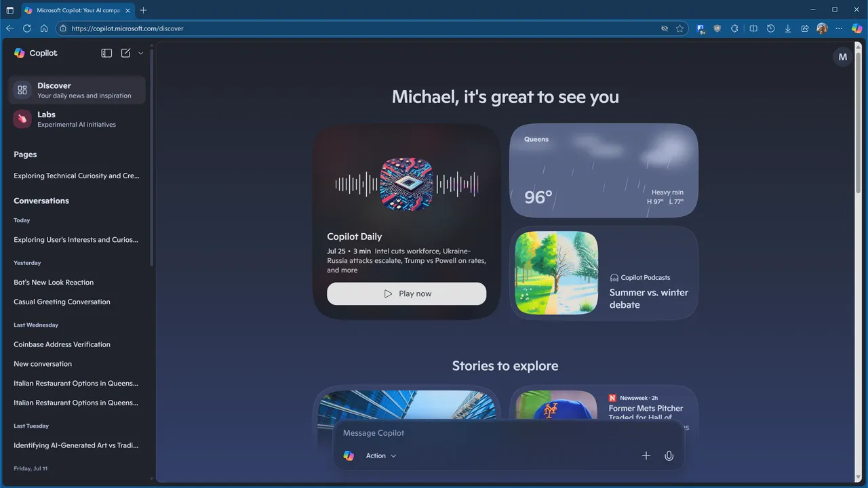
Task: Open the uBlock Origin shield extension
Action: click(717, 28)
